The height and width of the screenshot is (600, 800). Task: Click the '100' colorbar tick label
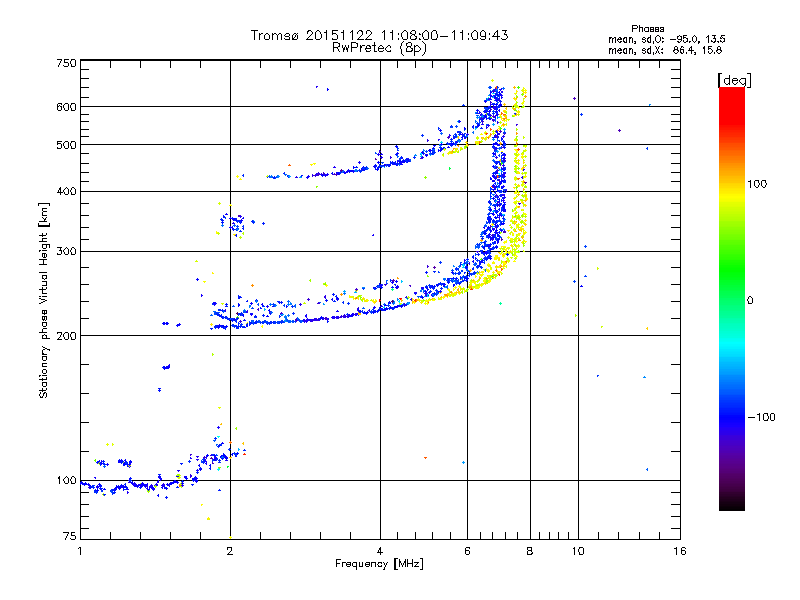point(757,184)
